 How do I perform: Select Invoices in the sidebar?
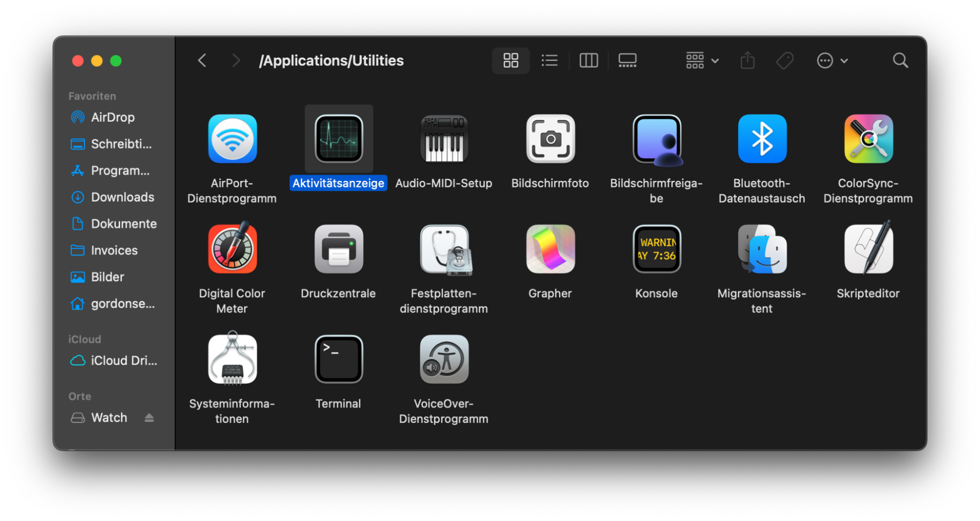coord(114,250)
